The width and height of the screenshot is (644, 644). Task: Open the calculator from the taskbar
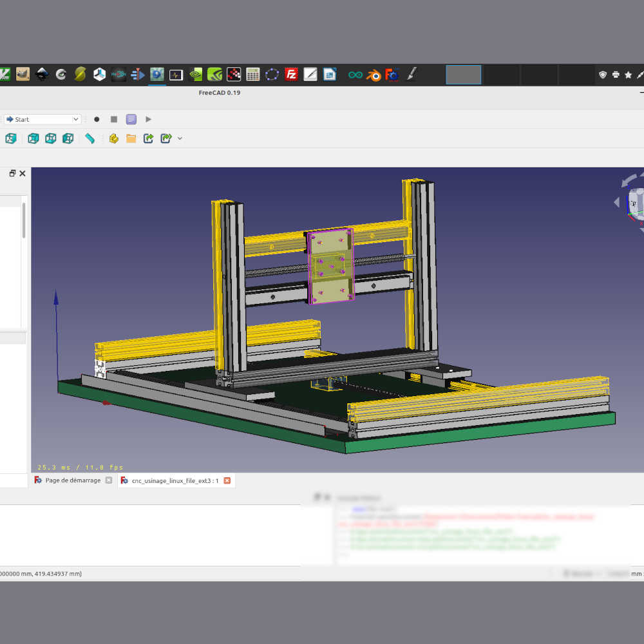(x=252, y=74)
